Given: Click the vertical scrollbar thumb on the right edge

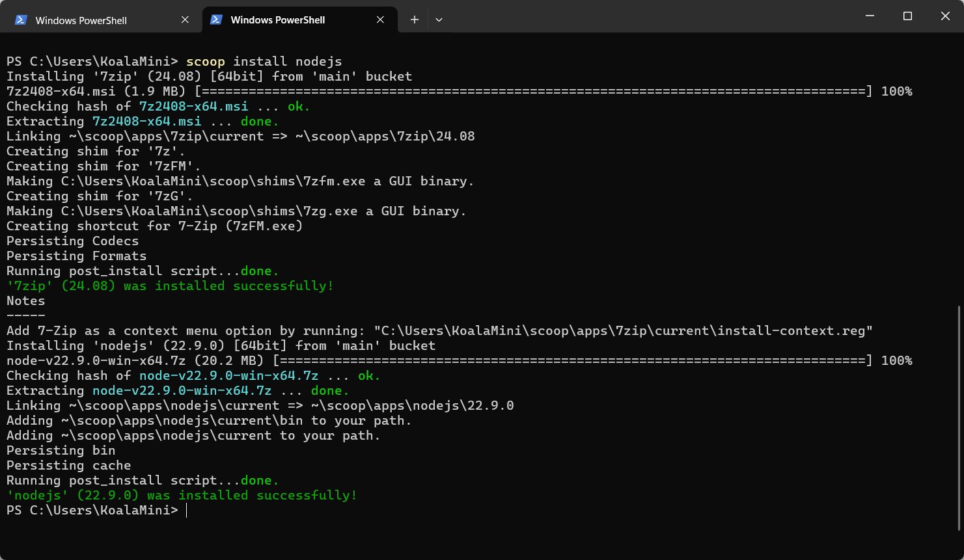Looking at the screenshot, I should pyautogui.click(x=959, y=416).
